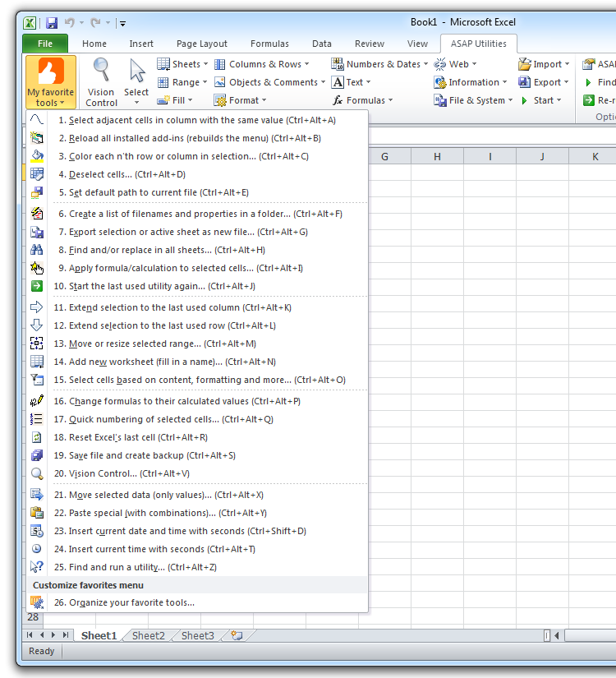Expand the Information dropdown
This screenshot has width=616, height=678.
tap(471, 82)
